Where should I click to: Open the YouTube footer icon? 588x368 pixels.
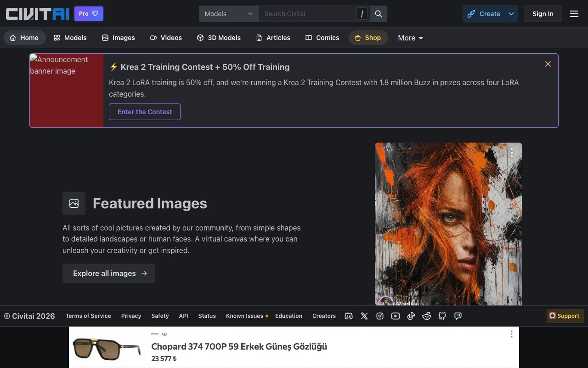pos(396,316)
